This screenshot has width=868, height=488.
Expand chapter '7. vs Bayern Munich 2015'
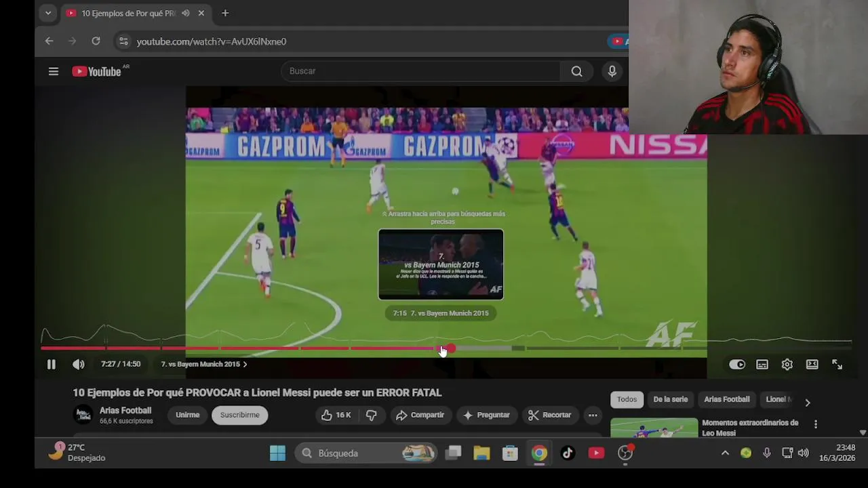pos(203,364)
